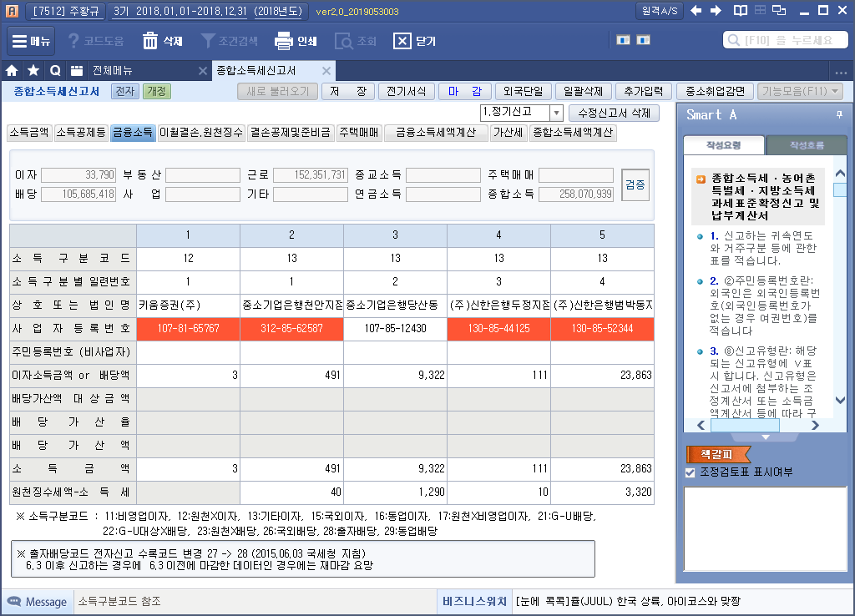This screenshot has height=616, width=855.
Task: Go to home via house icon
Action: click(x=13, y=71)
